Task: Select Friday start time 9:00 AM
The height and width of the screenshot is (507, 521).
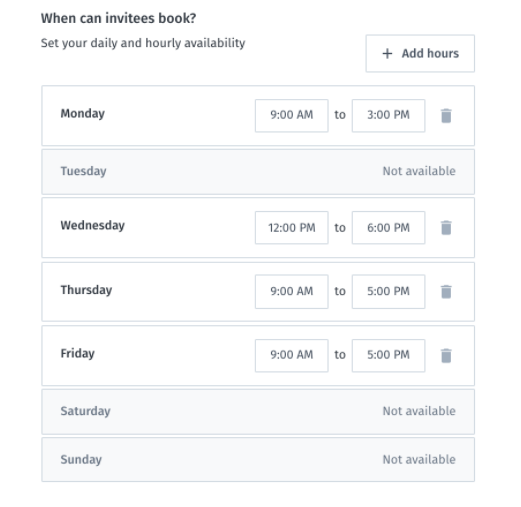Action: [292, 356]
